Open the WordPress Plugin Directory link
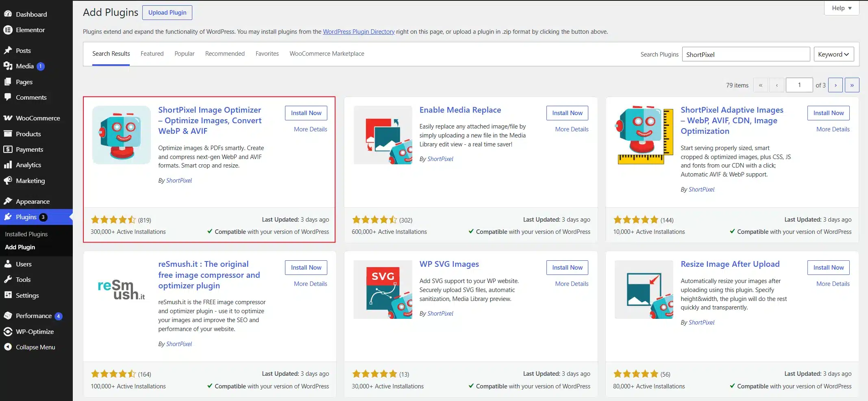Screen dimensions: 868x401 pyautogui.click(x=359, y=32)
